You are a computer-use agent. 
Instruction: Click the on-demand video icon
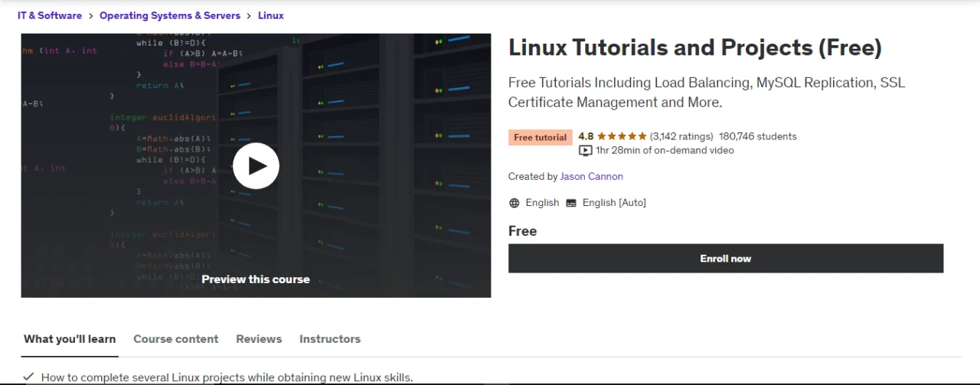(x=585, y=151)
